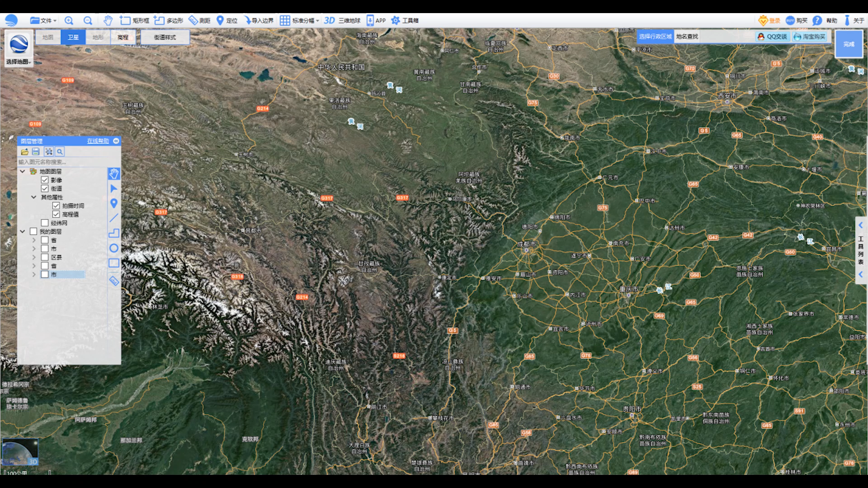Switch to the 地形 map tab
The width and height of the screenshot is (868, 488).
(98, 37)
